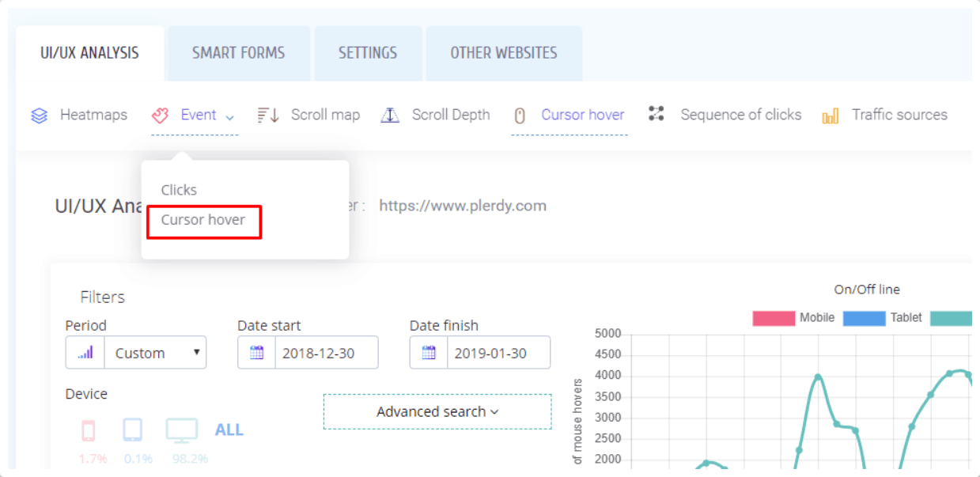Go to Scroll map section
The height and width of the screenshot is (477, 980).
325,115
